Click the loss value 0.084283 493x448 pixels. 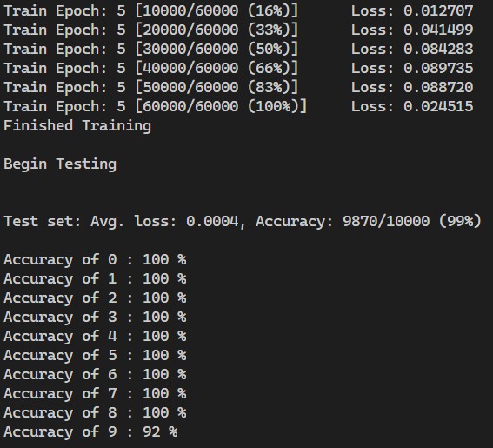pyautogui.click(x=438, y=50)
